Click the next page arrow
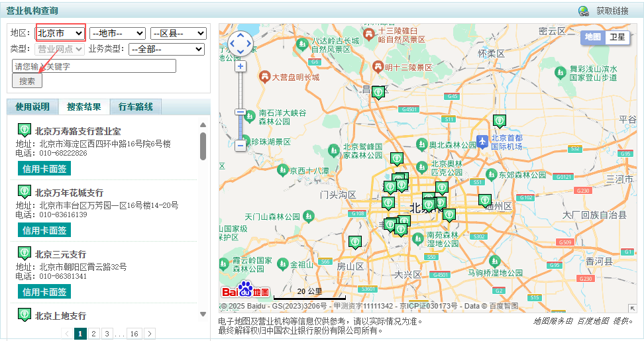Screen dimensions: 644x341 [x=150, y=334]
